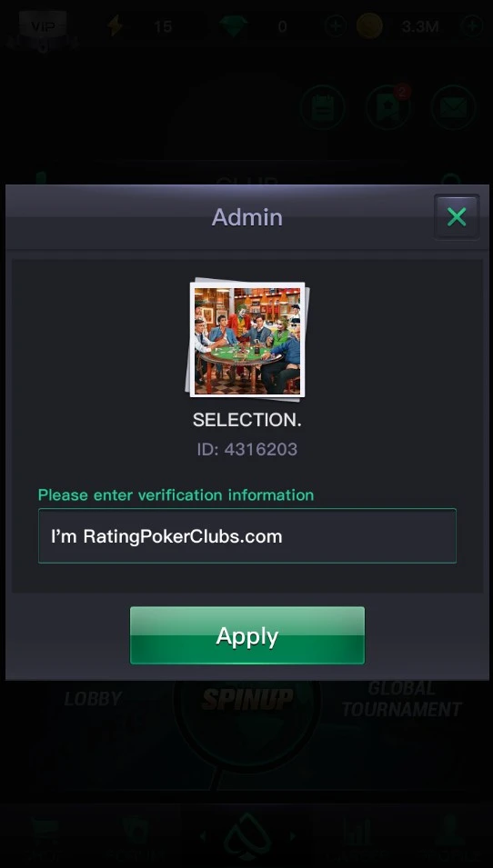Tap the gold coin balance icon
Viewport: 493px width, 868px height.
(x=369, y=26)
